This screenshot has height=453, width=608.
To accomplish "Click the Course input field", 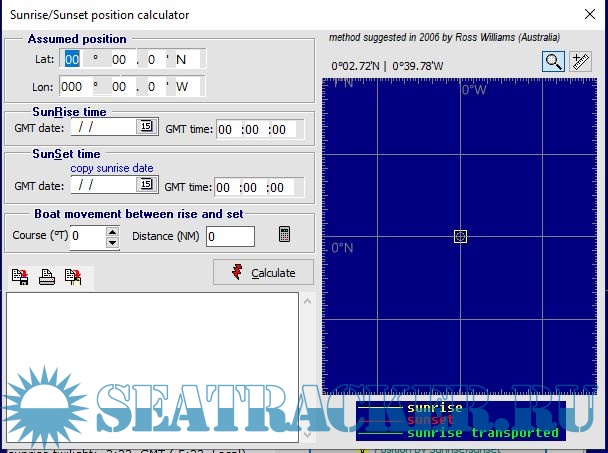I will [87, 236].
